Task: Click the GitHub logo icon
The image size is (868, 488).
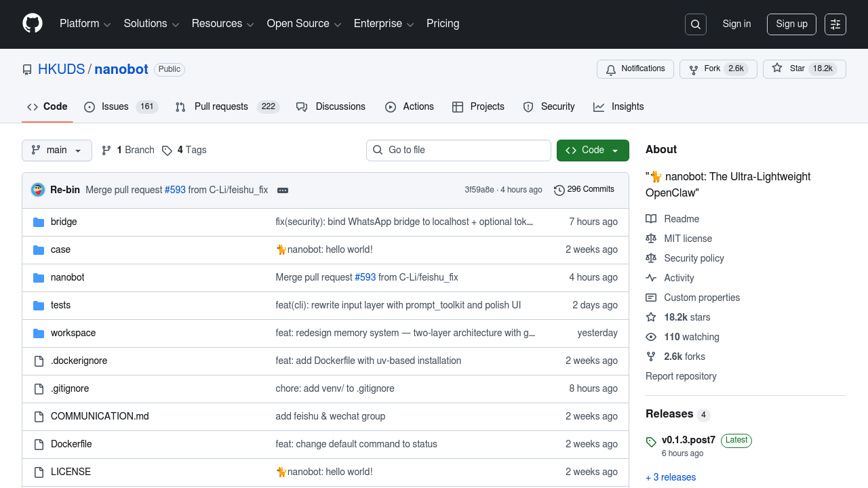Action: point(33,24)
